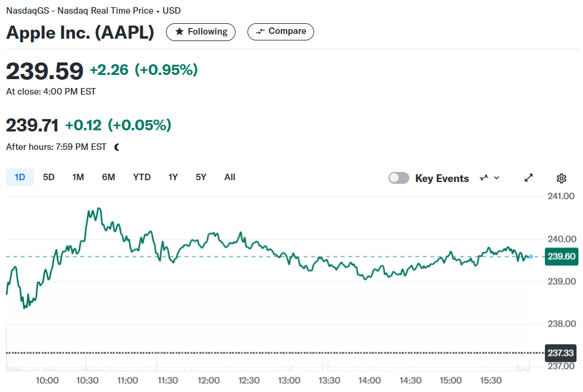The image size is (583, 392).
Task: Open the Compare button
Action: click(281, 32)
